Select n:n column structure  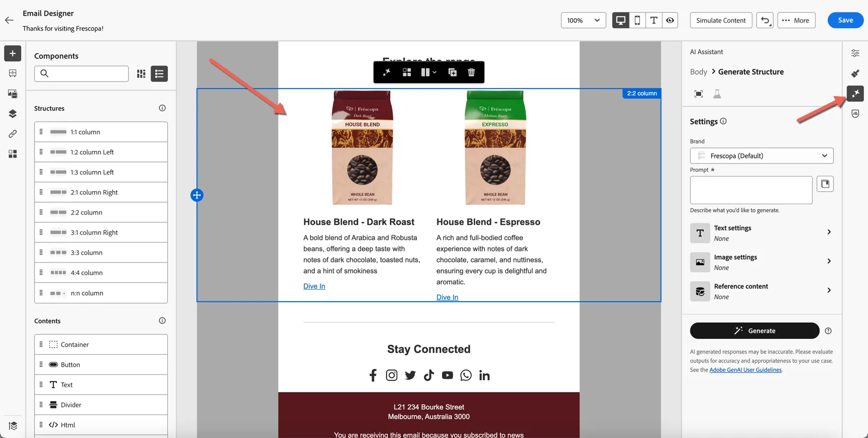click(101, 293)
